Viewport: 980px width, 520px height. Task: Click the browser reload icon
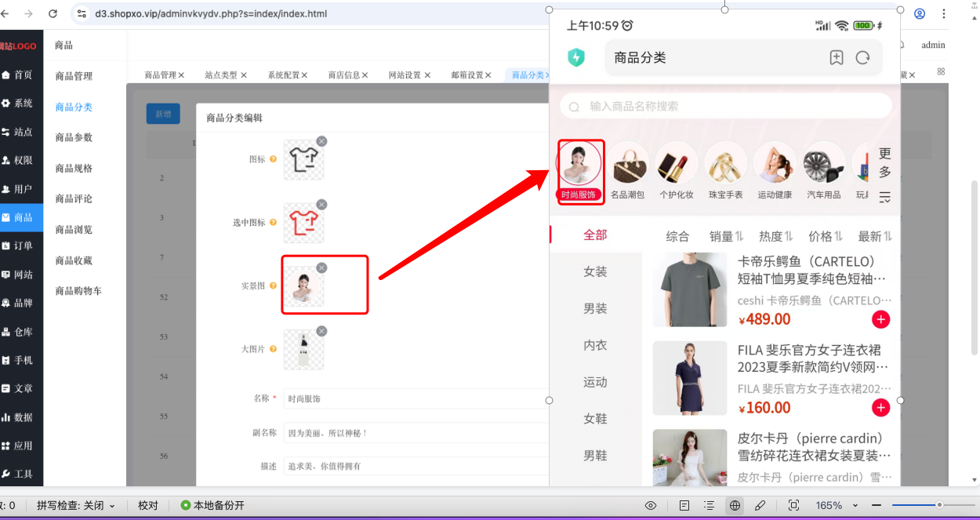(x=53, y=13)
